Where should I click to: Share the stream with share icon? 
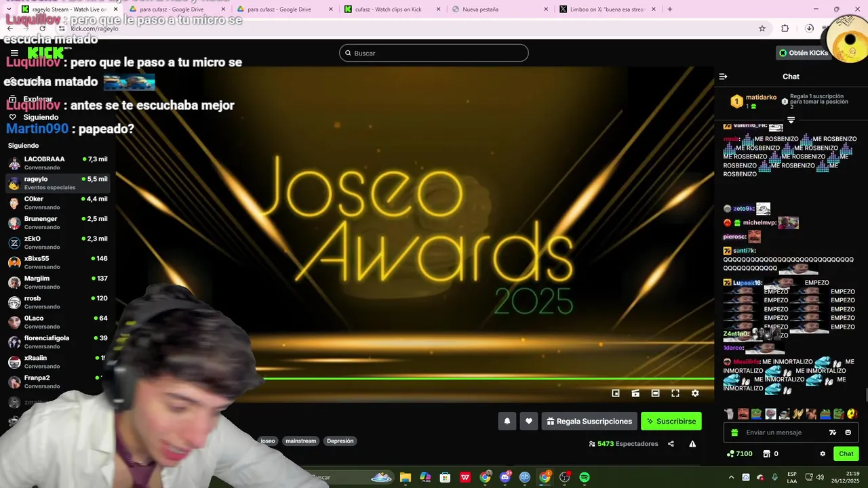tap(671, 444)
